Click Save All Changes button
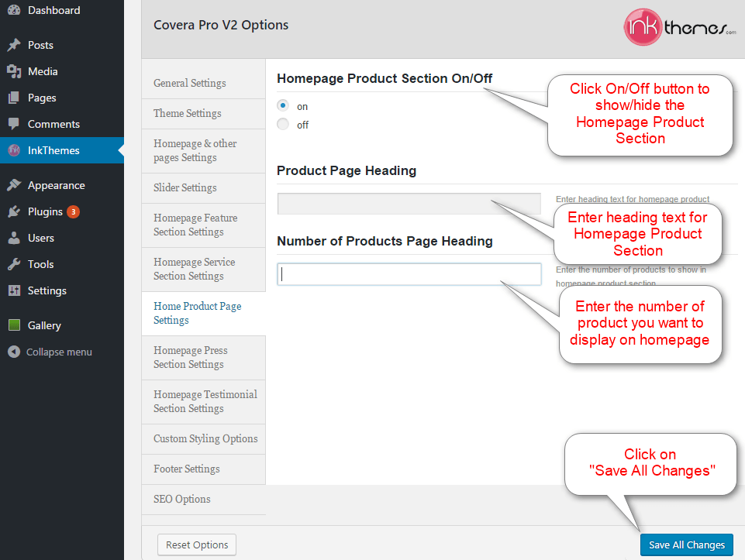Screen dimensions: 745x560 [x=687, y=545]
